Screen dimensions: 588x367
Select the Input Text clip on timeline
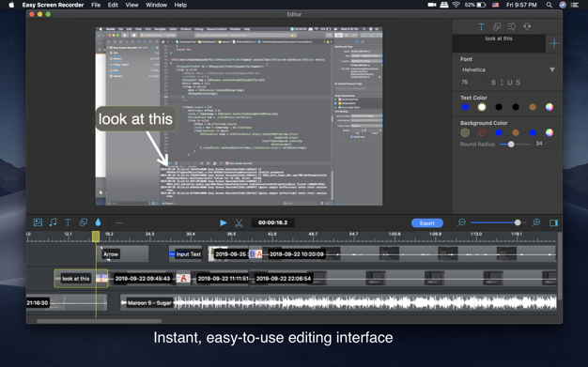185,254
